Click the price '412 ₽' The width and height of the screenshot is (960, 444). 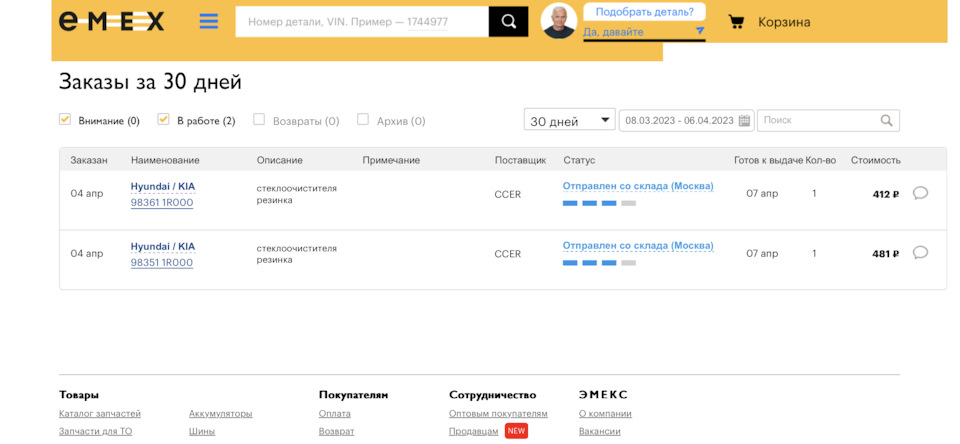tap(886, 195)
